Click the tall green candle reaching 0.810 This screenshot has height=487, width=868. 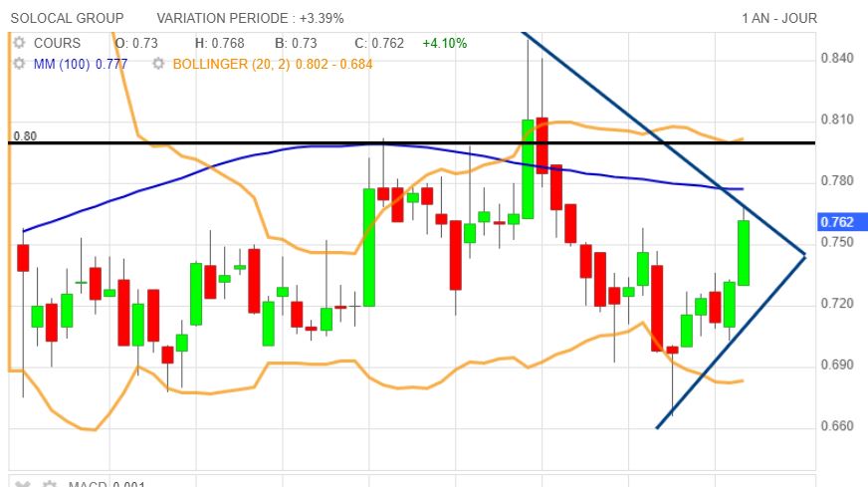click(x=529, y=169)
